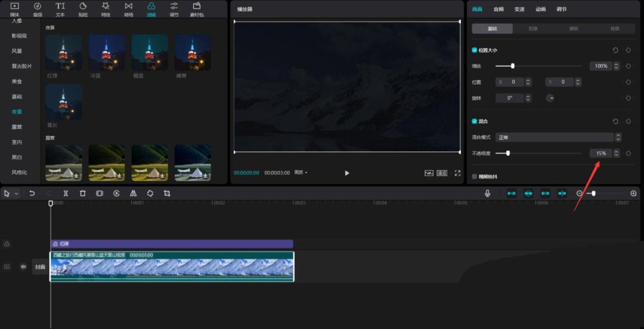Click the delete (trash) icon in timeline toolbar

[x=83, y=193]
